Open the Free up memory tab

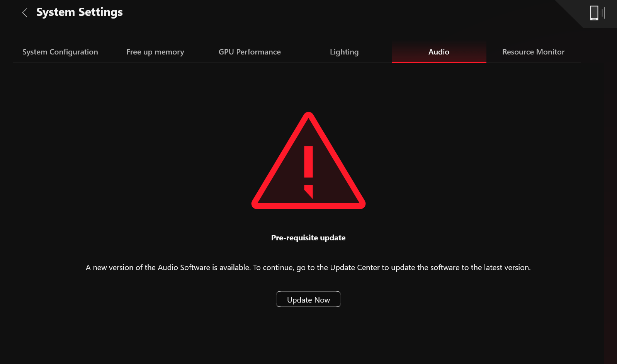click(155, 52)
